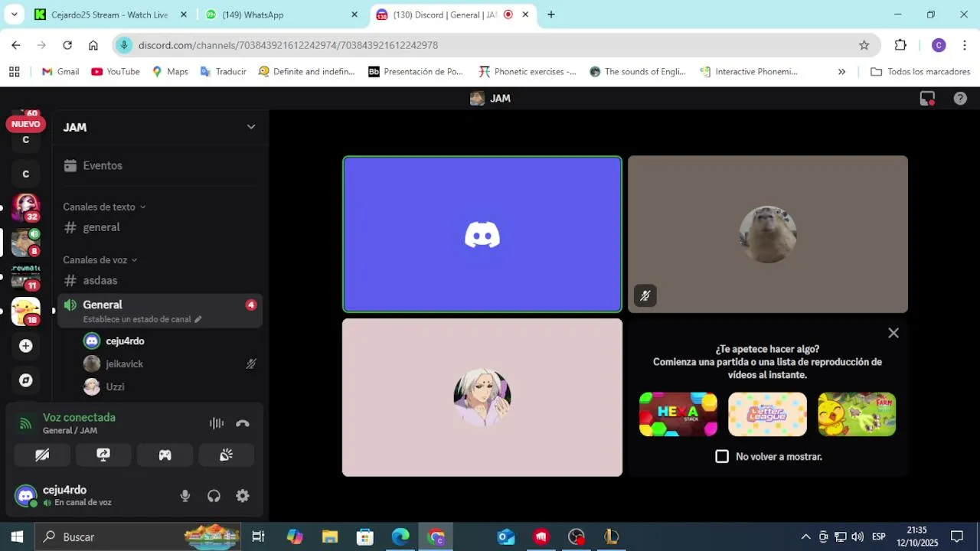Open the browser extensions puzzle icon

click(x=900, y=45)
